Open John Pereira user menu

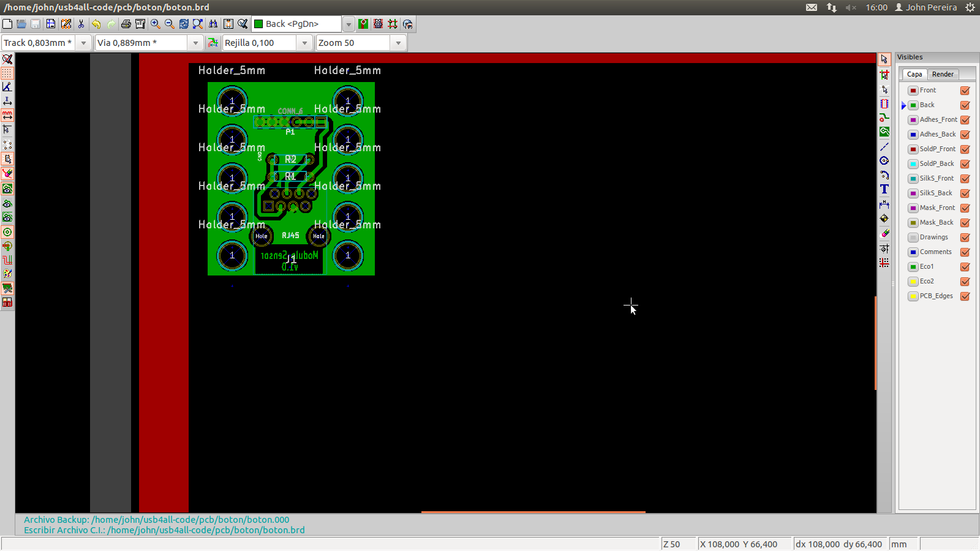925,7
